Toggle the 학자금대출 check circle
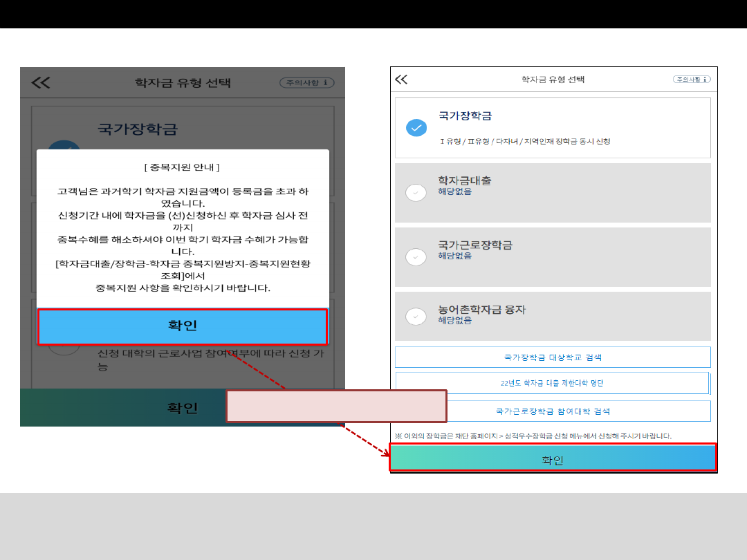 click(416, 193)
